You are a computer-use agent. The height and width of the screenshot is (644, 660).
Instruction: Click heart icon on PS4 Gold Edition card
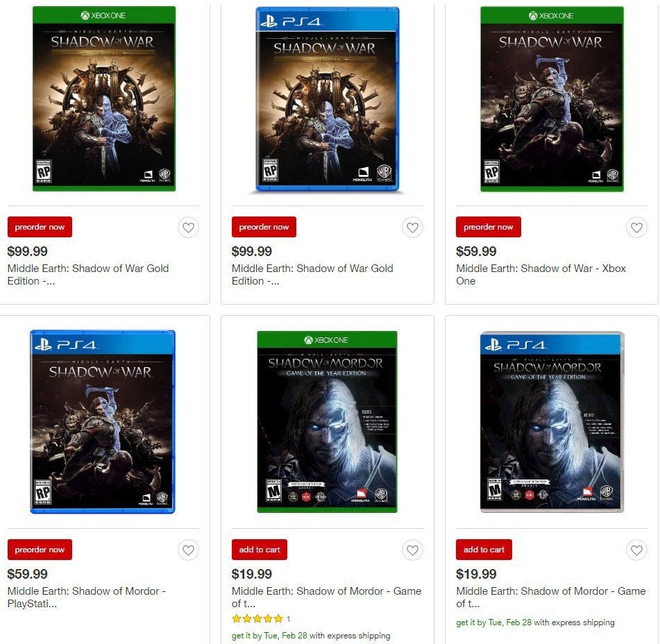[x=412, y=228]
